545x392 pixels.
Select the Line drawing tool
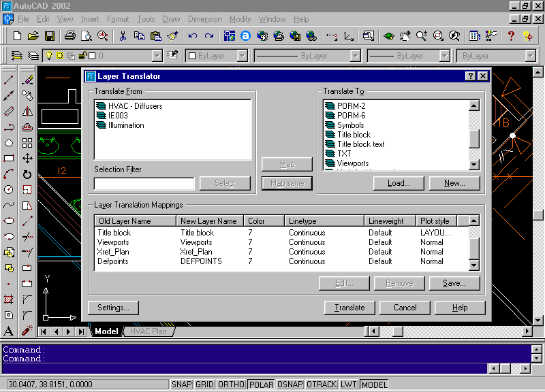(x=9, y=80)
